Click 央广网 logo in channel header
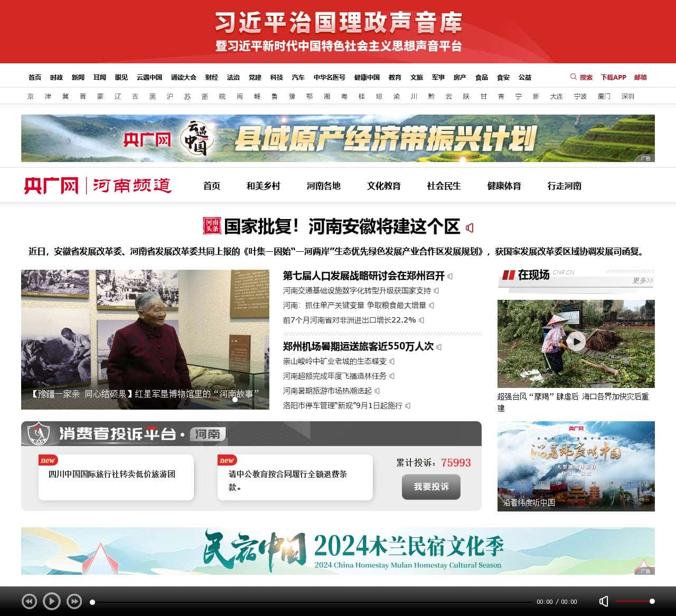 click(51, 186)
